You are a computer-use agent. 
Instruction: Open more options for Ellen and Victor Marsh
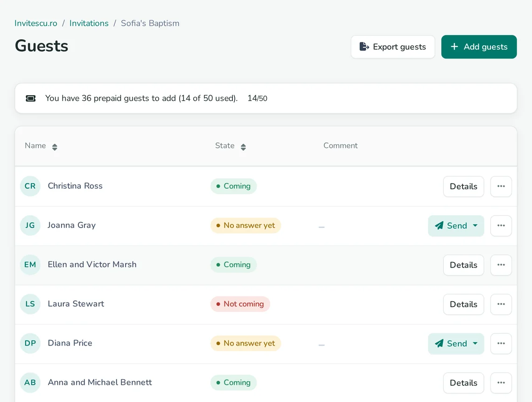click(501, 265)
